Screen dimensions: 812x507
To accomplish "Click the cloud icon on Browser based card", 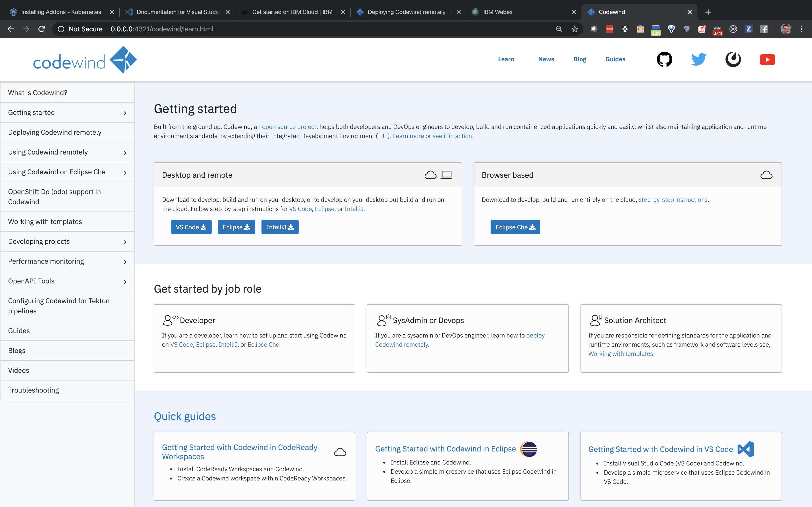I will coord(767,174).
